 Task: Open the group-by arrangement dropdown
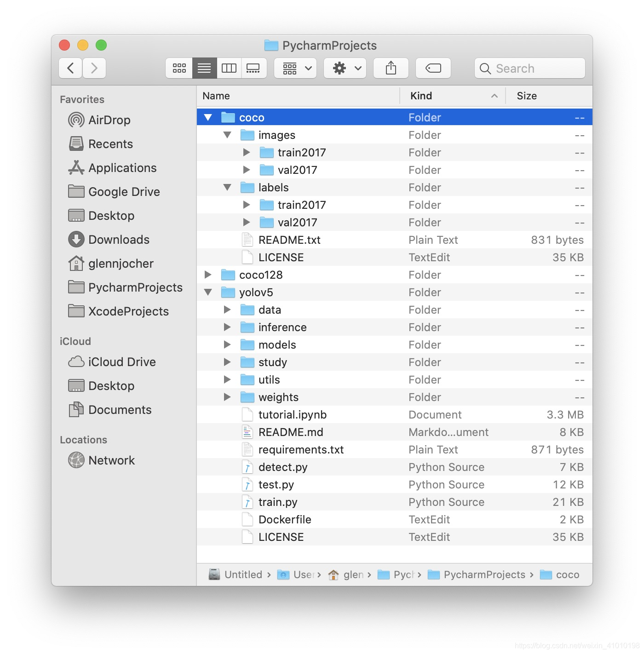pos(295,68)
